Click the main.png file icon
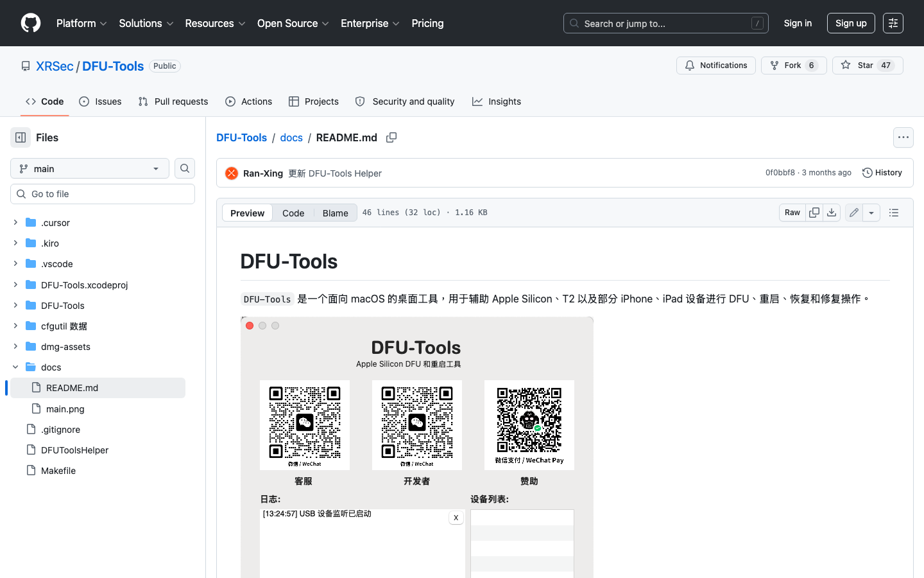The height and width of the screenshot is (578, 924). click(36, 408)
